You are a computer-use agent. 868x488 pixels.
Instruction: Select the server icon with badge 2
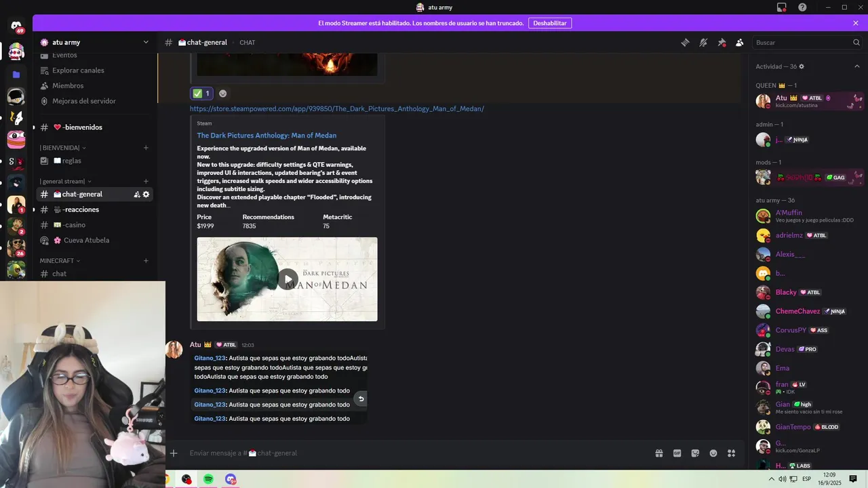[x=16, y=226]
